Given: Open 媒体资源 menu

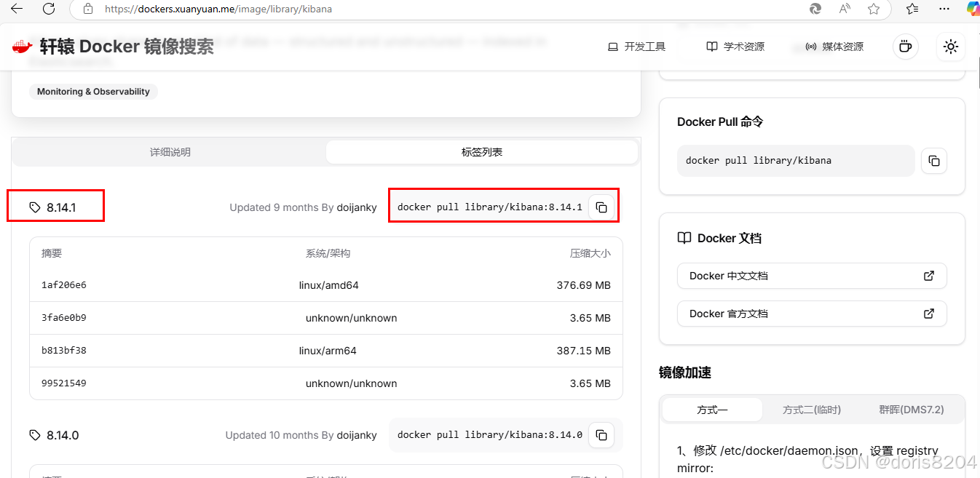Looking at the screenshot, I should click(x=834, y=47).
